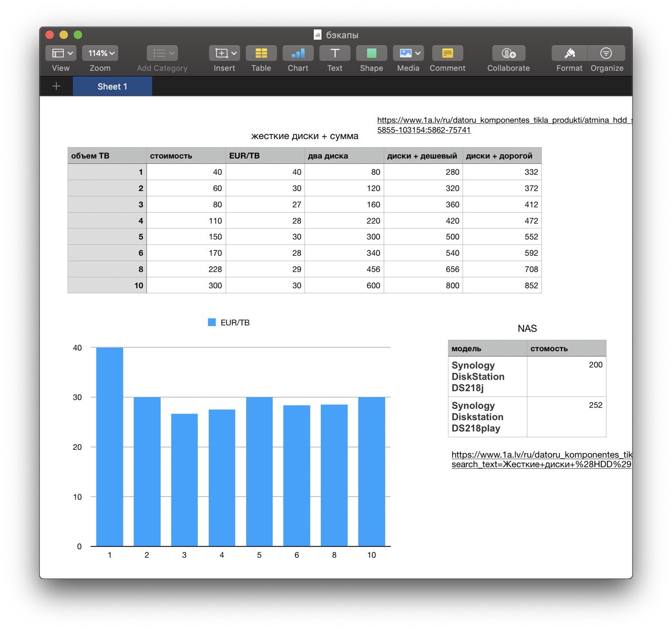This screenshot has height=631, width=672.
Task: Add a Text box from toolbar
Action: tap(334, 53)
